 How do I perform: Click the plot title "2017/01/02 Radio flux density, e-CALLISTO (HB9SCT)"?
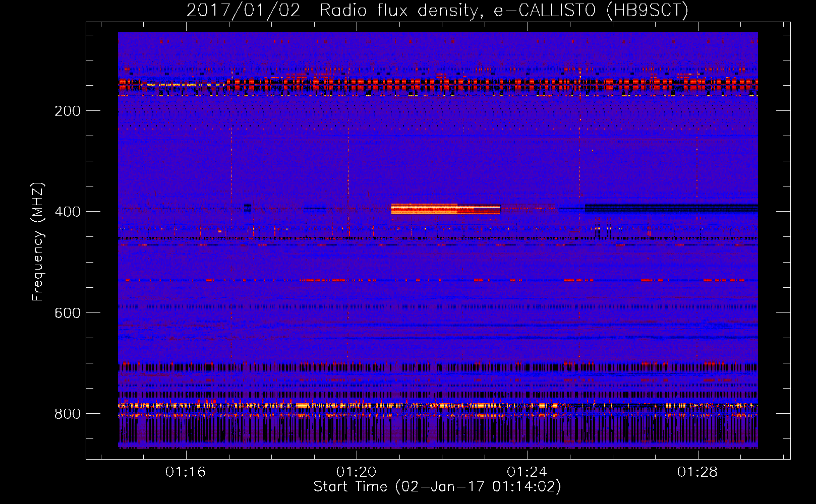coord(437,10)
